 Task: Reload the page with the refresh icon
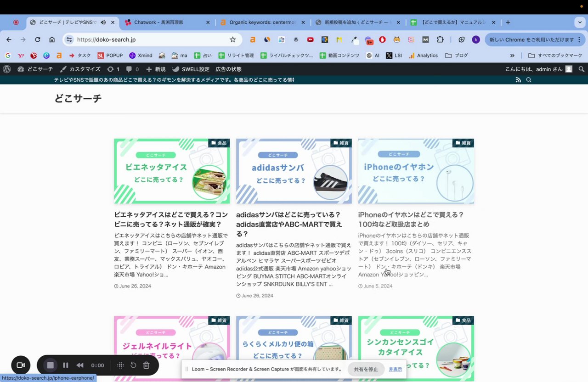tap(38, 39)
